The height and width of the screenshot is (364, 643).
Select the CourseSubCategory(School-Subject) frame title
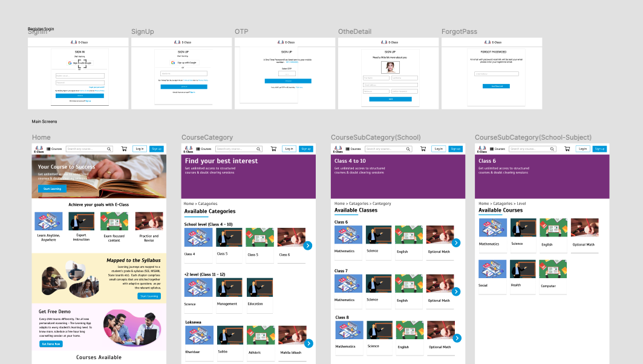point(533,137)
